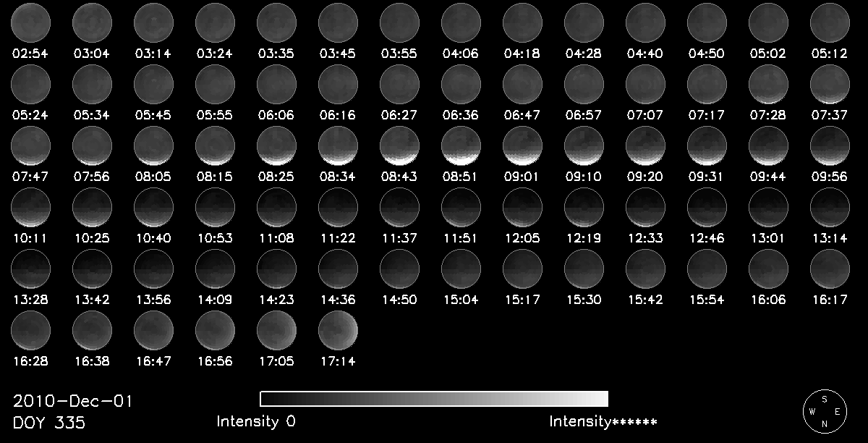Click the 2010-Dec-01 date label
The height and width of the screenshot is (443, 868).
73,402
